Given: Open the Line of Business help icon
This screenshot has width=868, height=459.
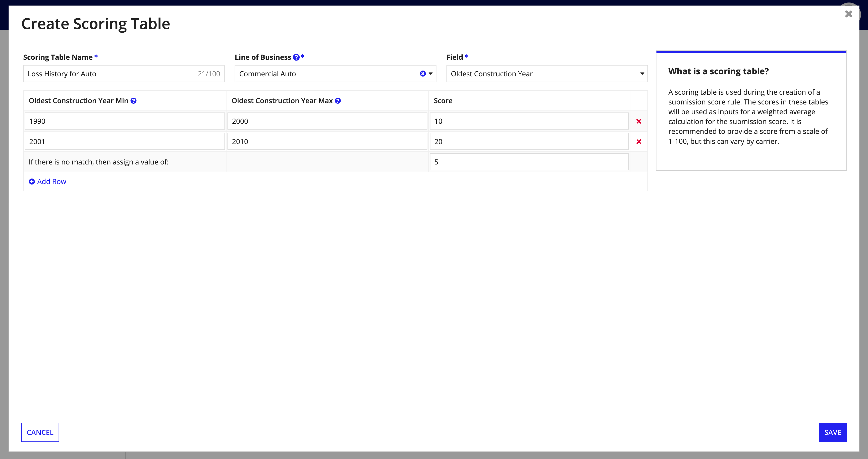Looking at the screenshot, I should coord(296,57).
